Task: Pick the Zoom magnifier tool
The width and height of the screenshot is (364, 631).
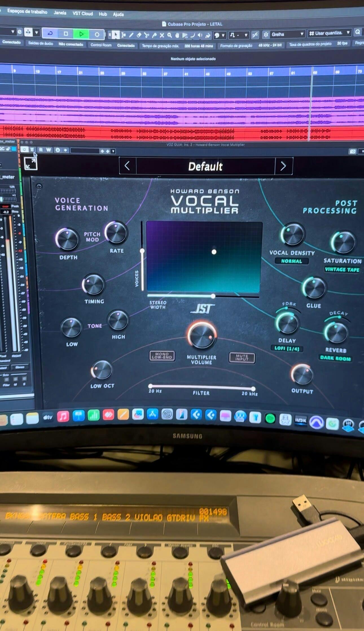Action: coord(170,35)
